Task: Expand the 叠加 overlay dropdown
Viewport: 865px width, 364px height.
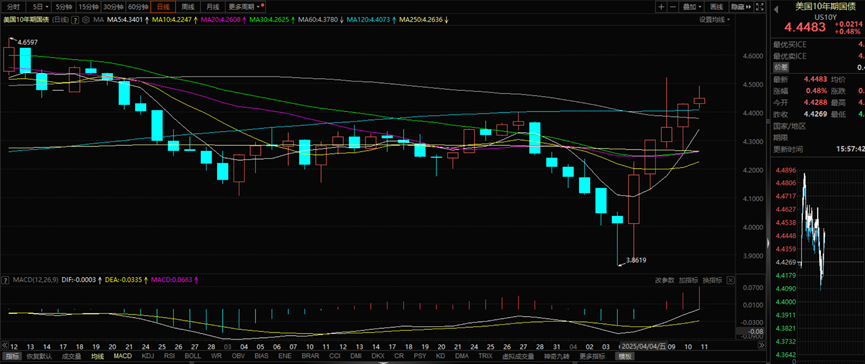Action: click(692, 7)
